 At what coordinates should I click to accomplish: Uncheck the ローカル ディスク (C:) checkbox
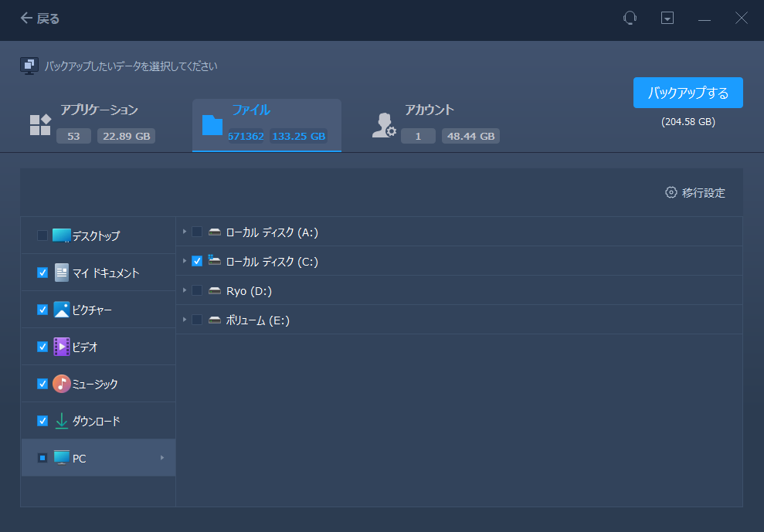tap(197, 261)
